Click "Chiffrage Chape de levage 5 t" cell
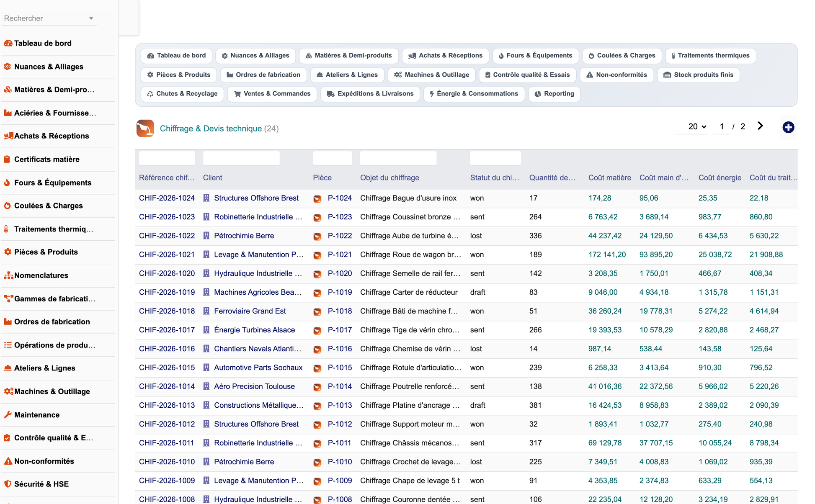This screenshot has width=815, height=504. tap(410, 481)
